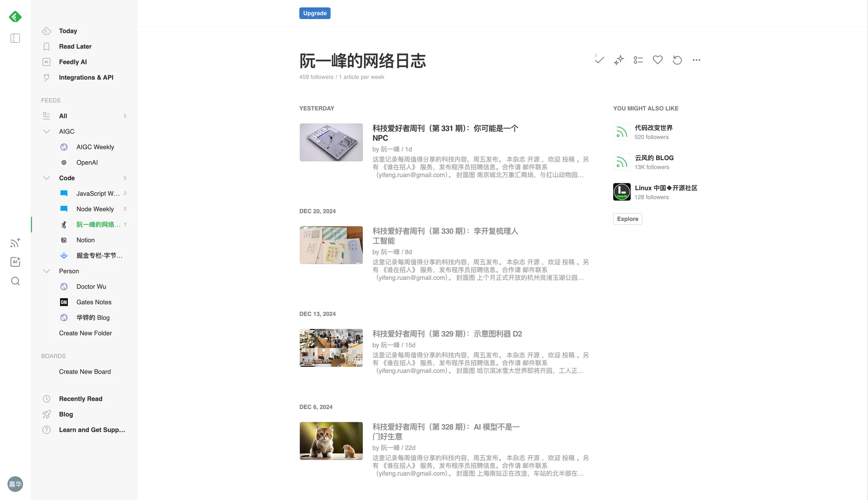The image size is (868, 500).
Task: Go to the Today view
Action: [x=68, y=31]
